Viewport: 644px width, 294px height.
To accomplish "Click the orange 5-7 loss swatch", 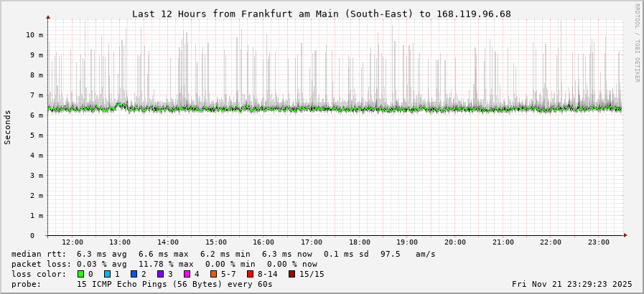I will pos(214,274).
